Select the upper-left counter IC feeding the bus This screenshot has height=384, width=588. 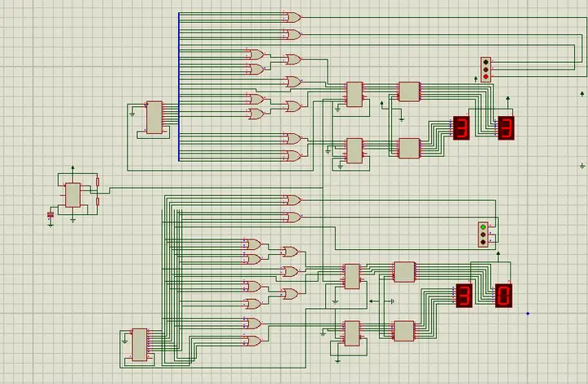(x=154, y=118)
